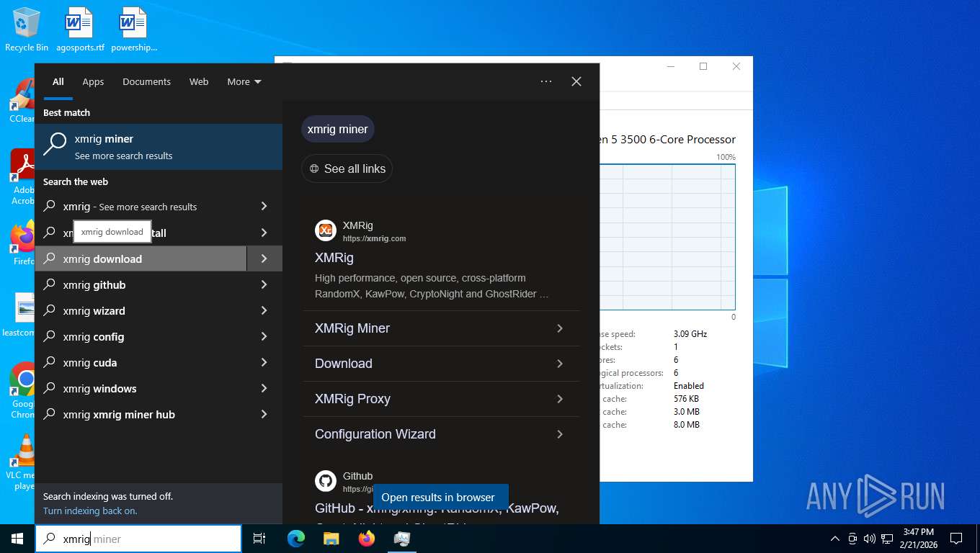This screenshot has height=553, width=980.
Task: Open search panel options (three dots)
Action: point(546,81)
